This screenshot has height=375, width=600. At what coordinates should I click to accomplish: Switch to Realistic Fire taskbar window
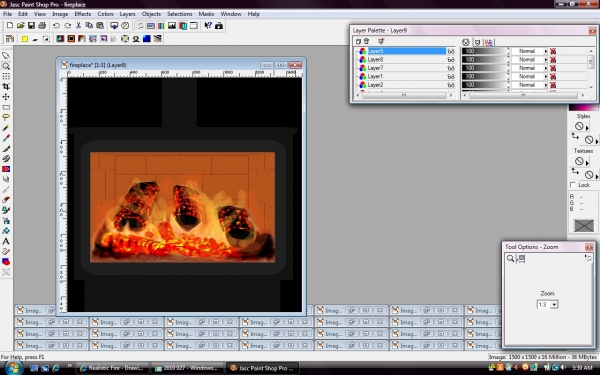pos(112,368)
